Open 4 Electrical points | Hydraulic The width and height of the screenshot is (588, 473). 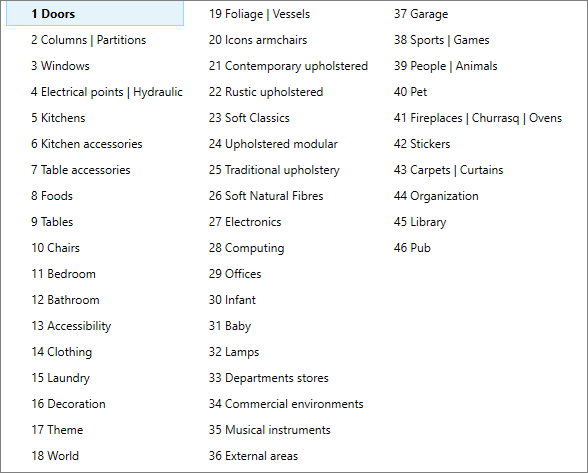coord(107,92)
